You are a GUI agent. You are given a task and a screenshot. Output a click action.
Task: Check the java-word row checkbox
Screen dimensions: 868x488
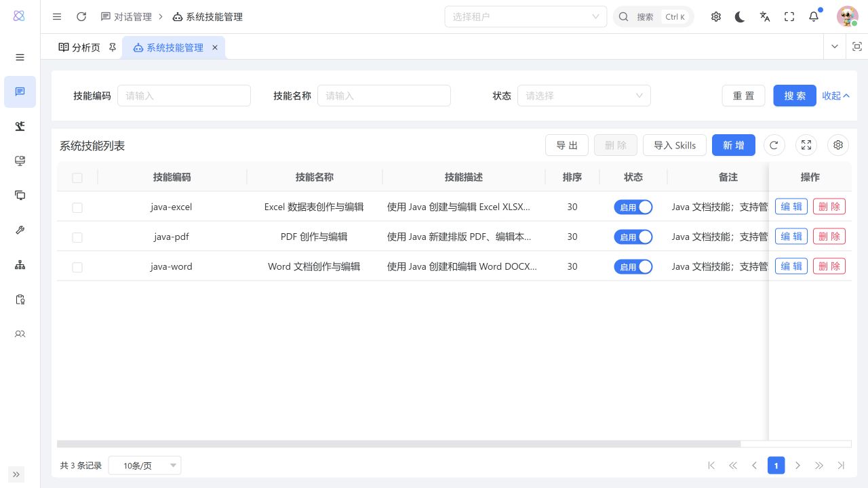coord(77,267)
